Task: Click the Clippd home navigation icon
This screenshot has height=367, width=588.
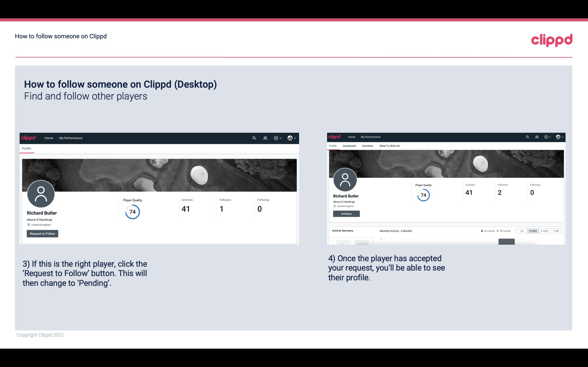Action: click(x=28, y=138)
